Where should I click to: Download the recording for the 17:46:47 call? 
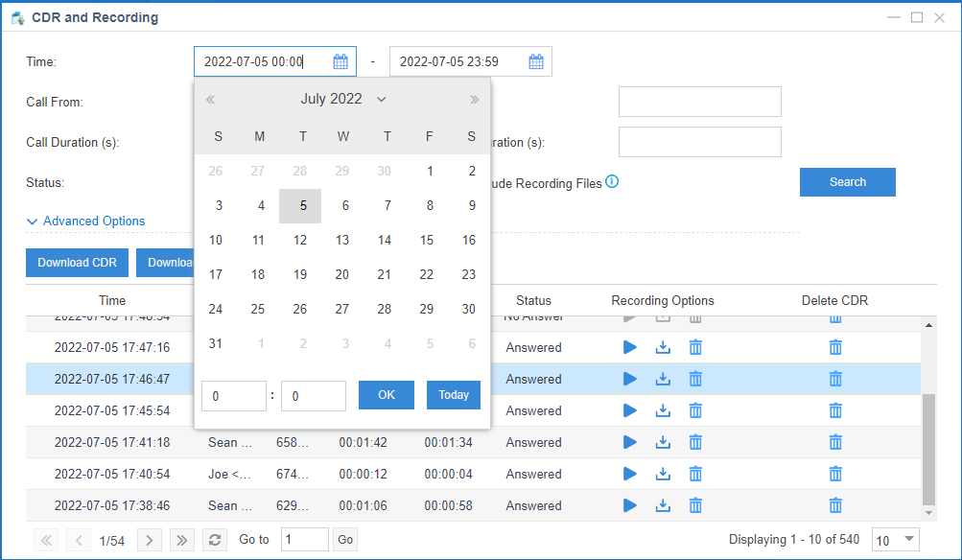[x=663, y=379]
